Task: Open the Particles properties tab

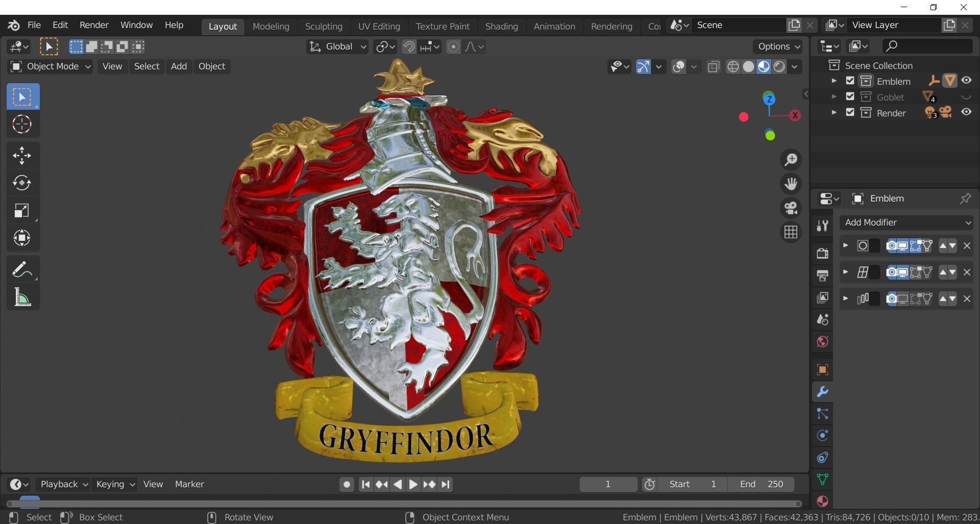Action: (x=822, y=413)
